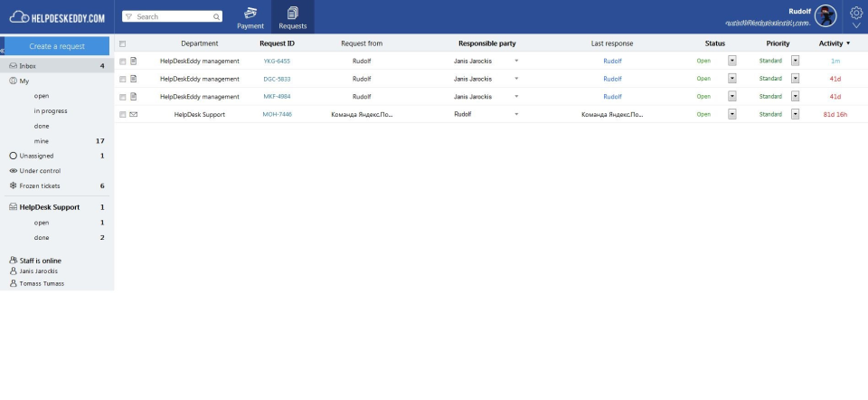Open the Requests section icon

point(292,13)
